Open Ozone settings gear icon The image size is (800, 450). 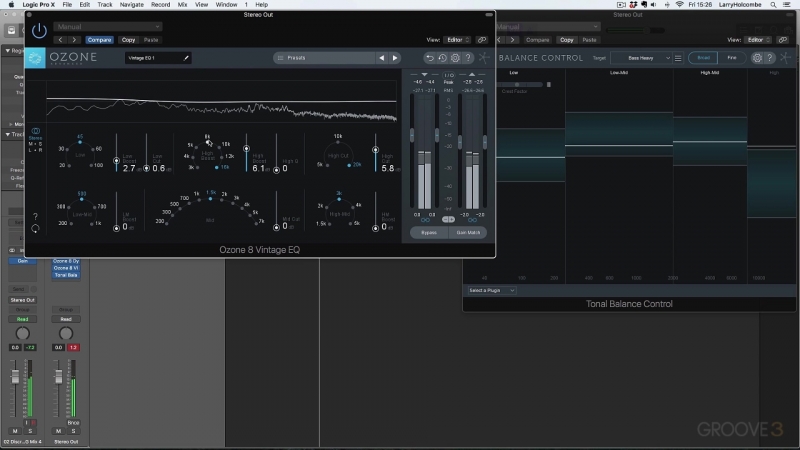455,58
